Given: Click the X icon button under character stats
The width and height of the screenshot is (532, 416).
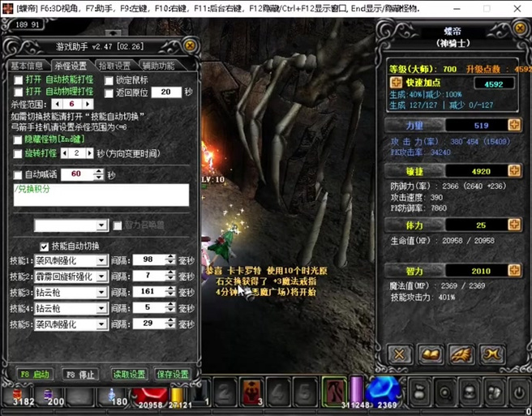Looking at the screenshot, I should 400,354.
